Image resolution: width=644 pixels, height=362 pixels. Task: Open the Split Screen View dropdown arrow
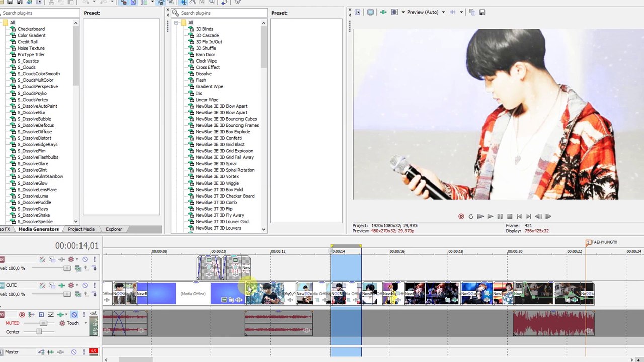(x=403, y=12)
